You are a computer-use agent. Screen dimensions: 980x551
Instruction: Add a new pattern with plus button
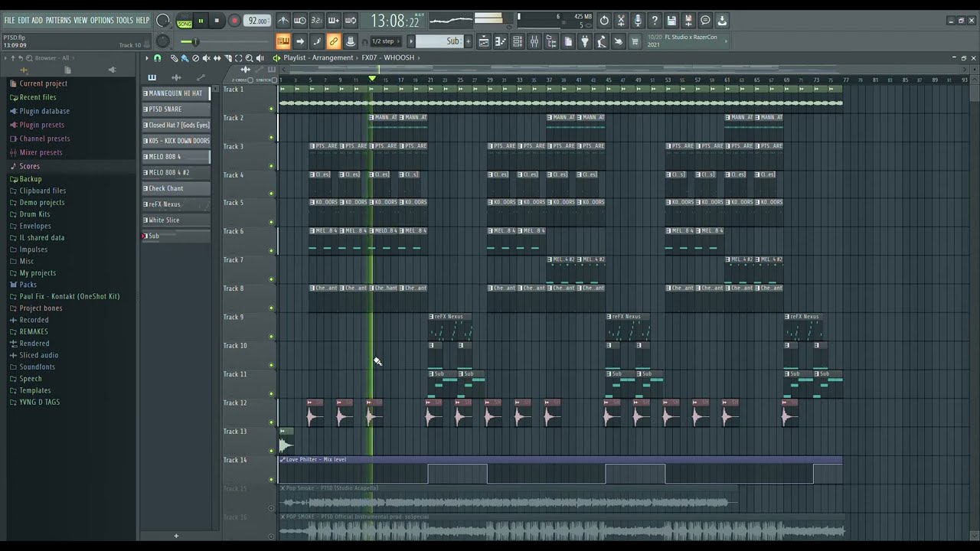coord(175,536)
